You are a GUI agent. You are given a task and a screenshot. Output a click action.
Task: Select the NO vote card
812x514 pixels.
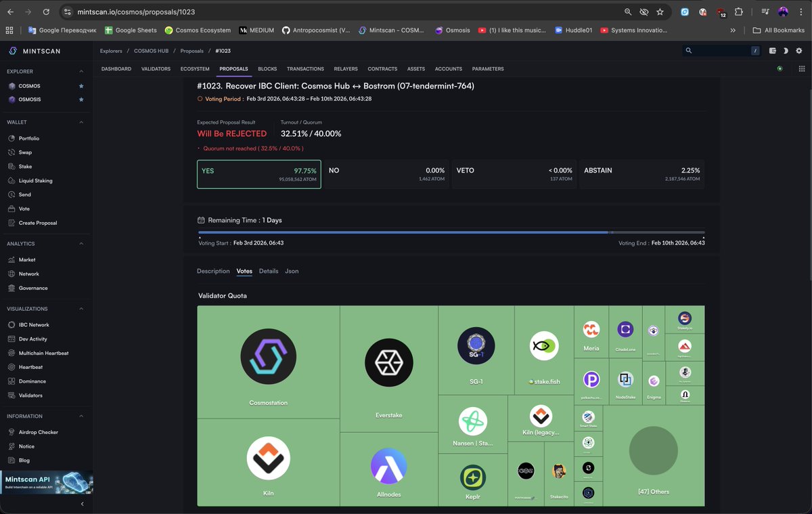(386, 174)
